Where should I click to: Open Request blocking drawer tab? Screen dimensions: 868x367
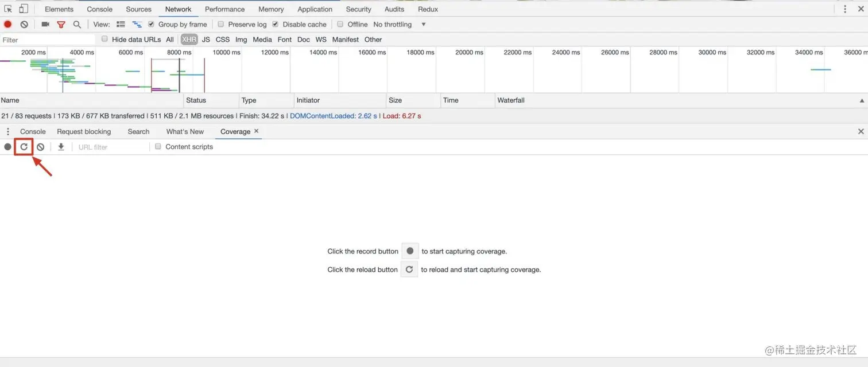click(84, 131)
